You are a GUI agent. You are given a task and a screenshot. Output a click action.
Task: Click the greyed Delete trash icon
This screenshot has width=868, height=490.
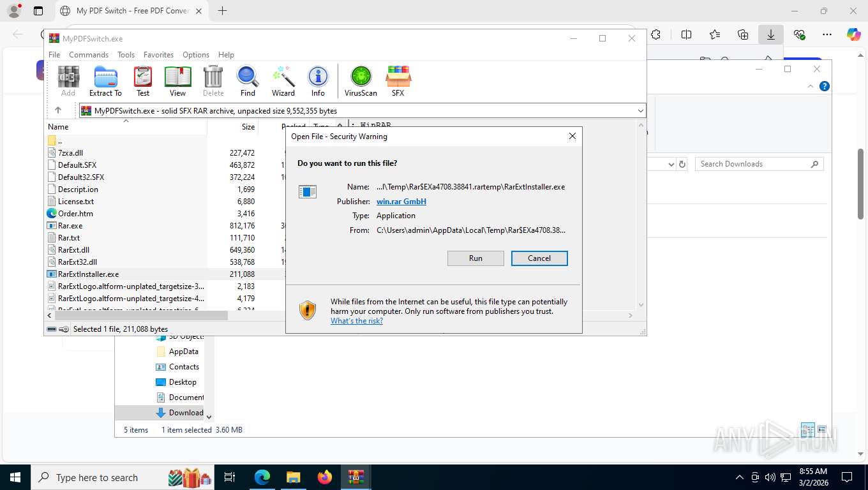tap(213, 81)
